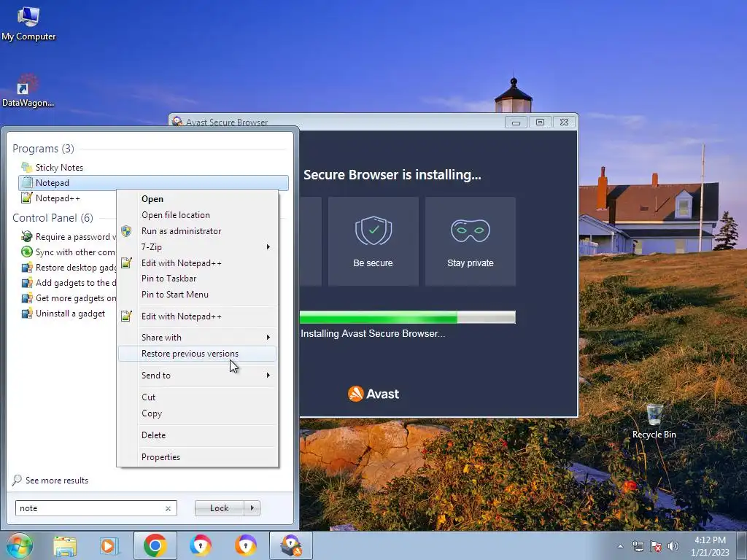The image size is (747, 560).
Task: Click the 7-Zip submenu arrow
Action: pos(268,246)
